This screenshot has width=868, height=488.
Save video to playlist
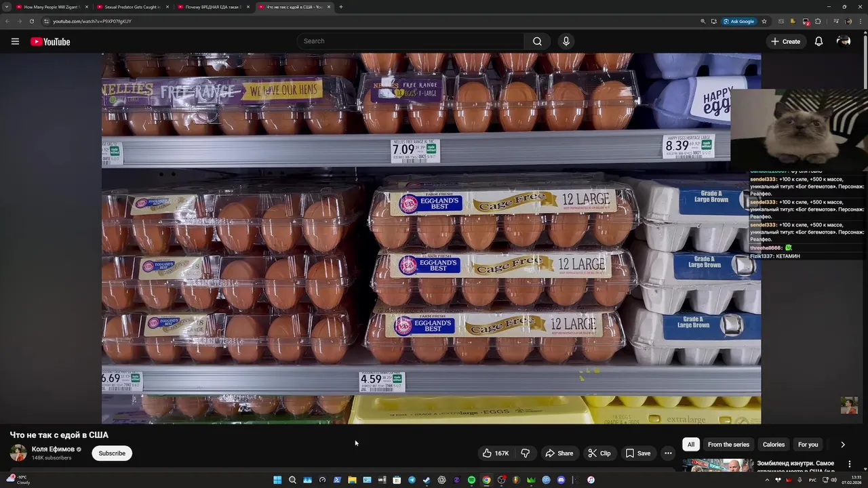pos(638,453)
